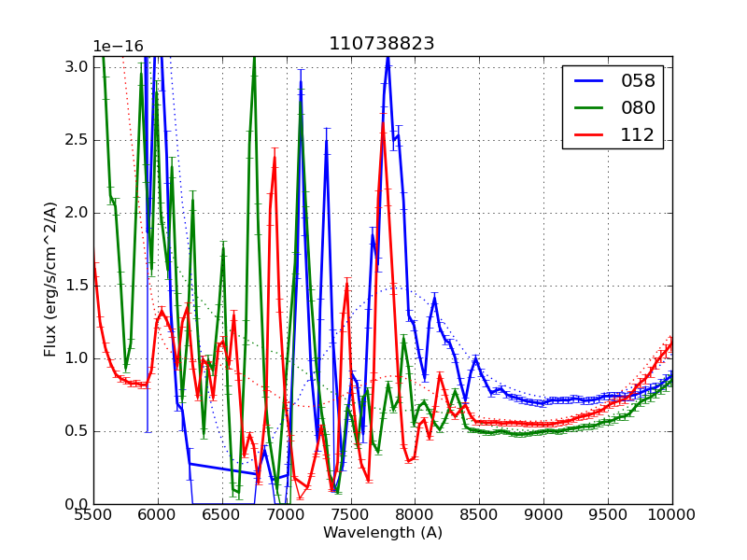Select the 058 legend label

[x=639, y=81]
